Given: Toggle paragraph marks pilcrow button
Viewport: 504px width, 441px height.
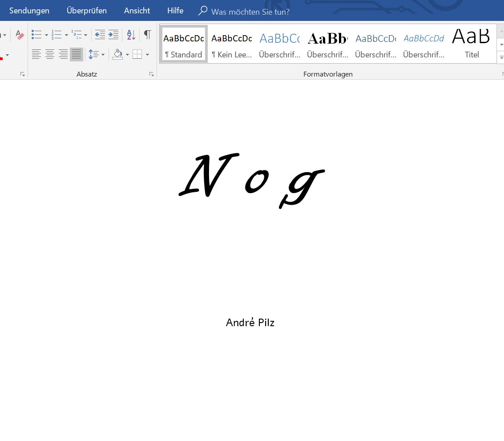Looking at the screenshot, I should pyautogui.click(x=148, y=35).
